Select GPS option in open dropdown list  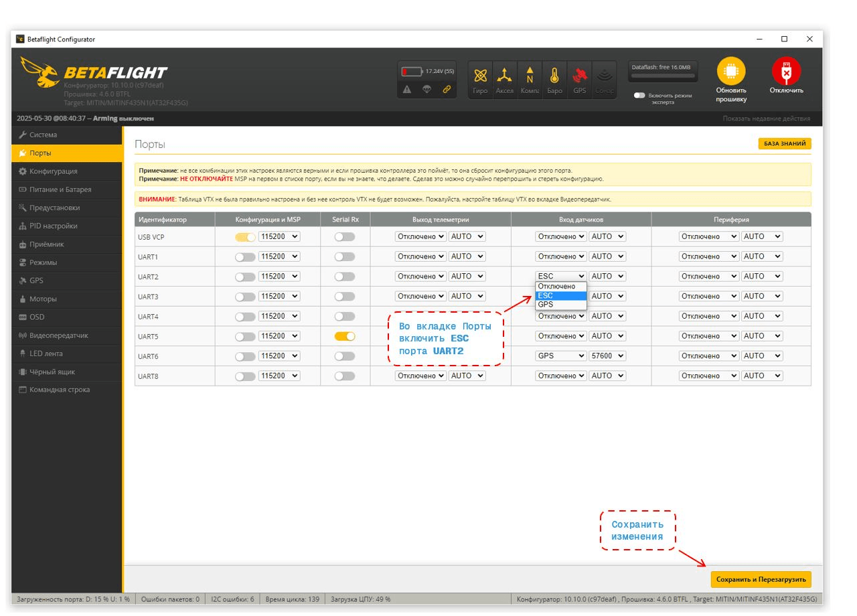(560, 305)
